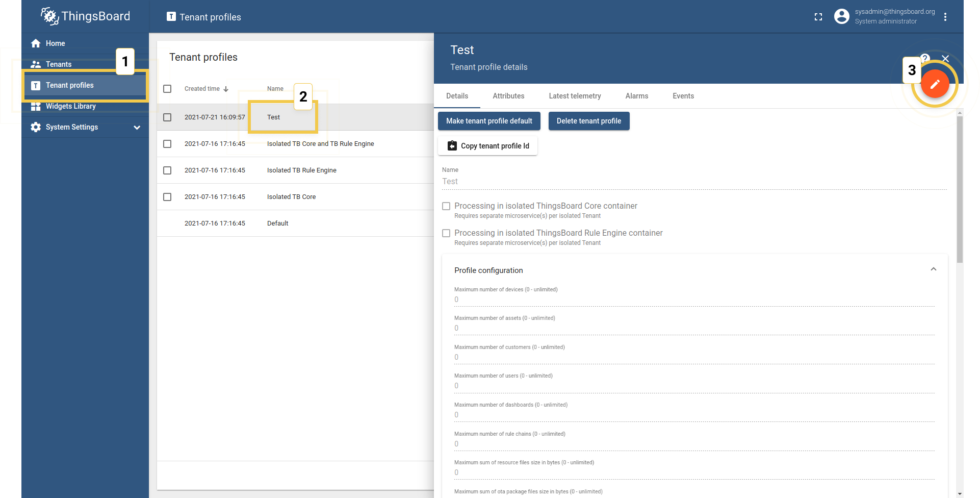980x498 pixels.
Task: Click the orange pencil edit button
Action: [934, 84]
